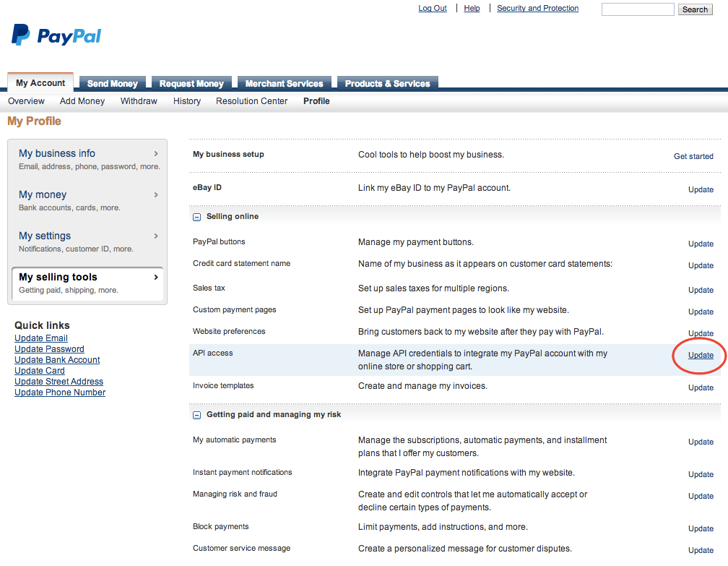
Task: Select My money heading
Action: (43, 194)
